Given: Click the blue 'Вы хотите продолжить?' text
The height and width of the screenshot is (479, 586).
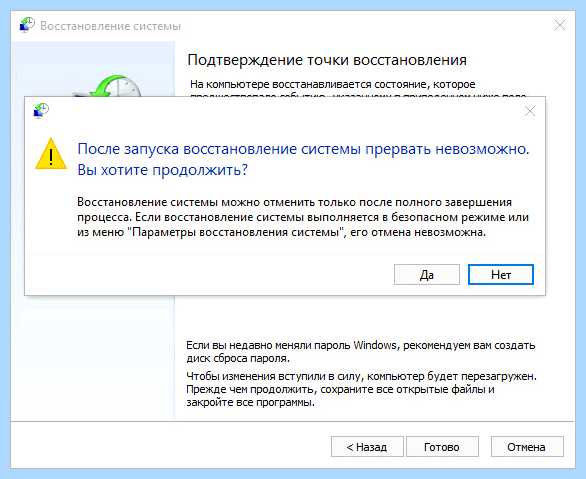Looking at the screenshot, I should (x=163, y=170).
